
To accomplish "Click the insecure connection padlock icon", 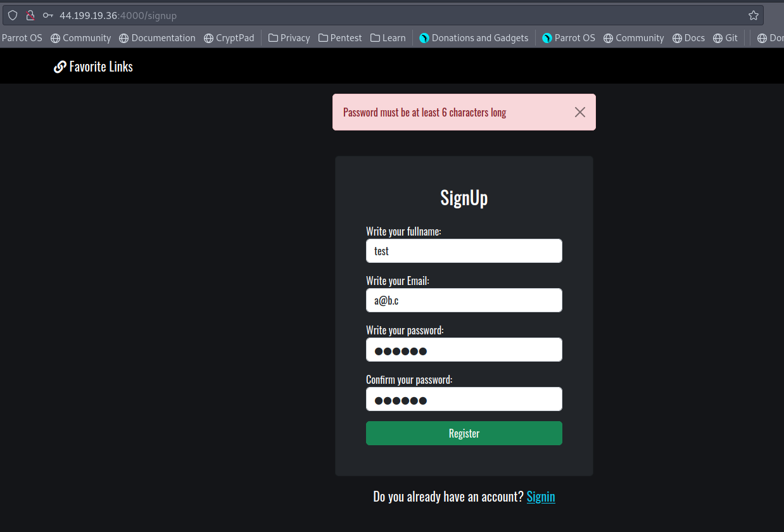I will click(30, 15).
